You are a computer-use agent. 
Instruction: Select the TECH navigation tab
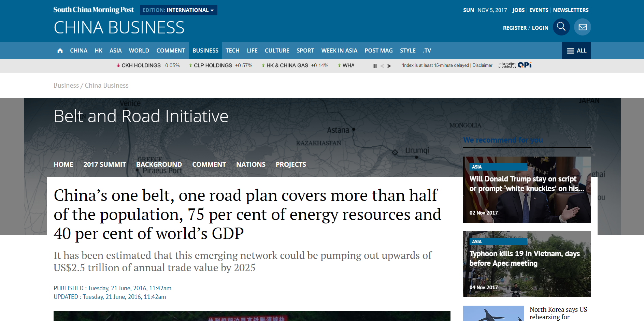tap(232, 50)
